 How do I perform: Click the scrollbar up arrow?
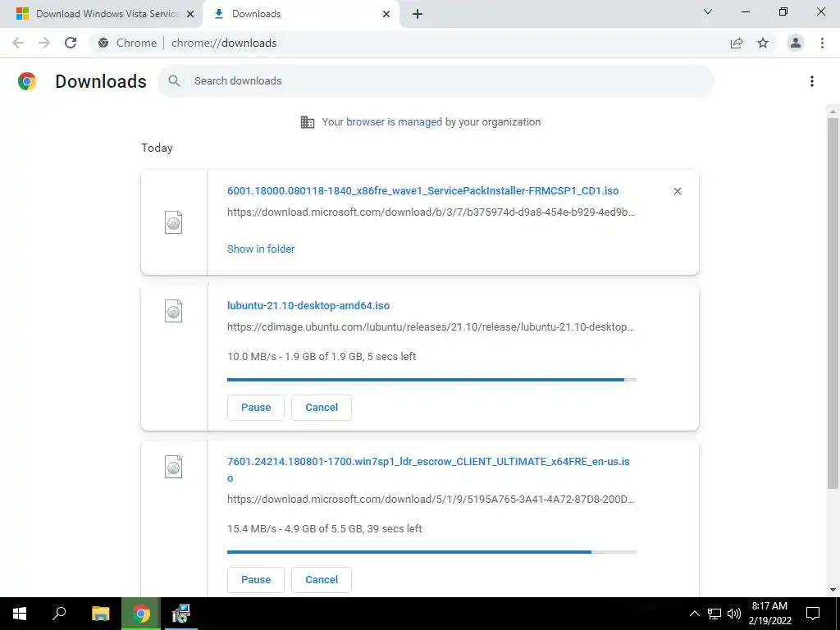coord(833,111)
